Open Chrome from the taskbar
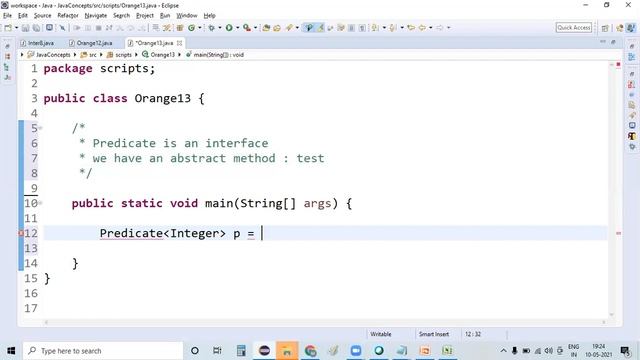 pos(310,351)
